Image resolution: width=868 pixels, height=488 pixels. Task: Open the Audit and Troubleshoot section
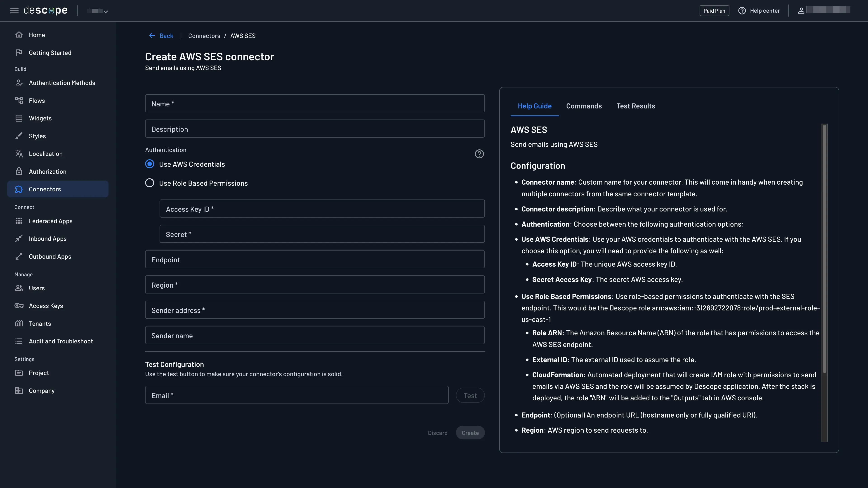click(x=61, y=341)
